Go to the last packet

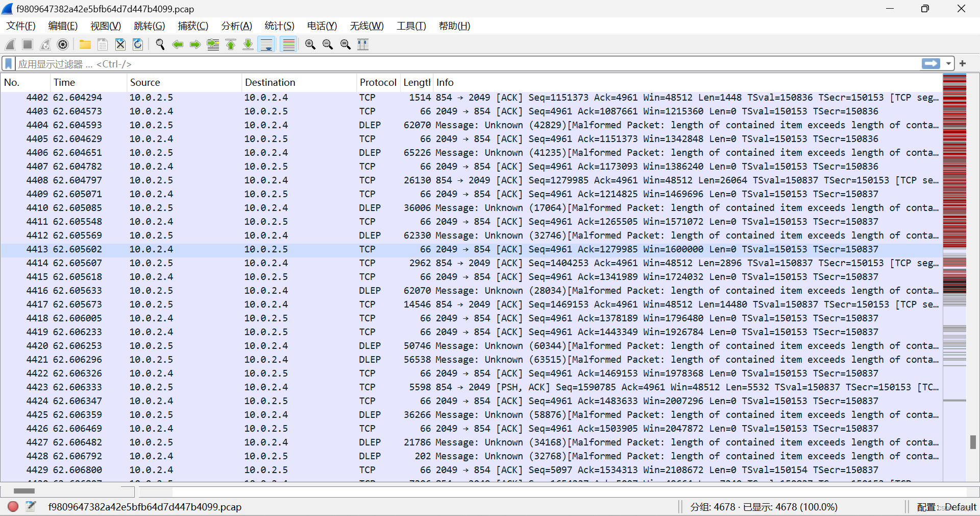point(248,44)
